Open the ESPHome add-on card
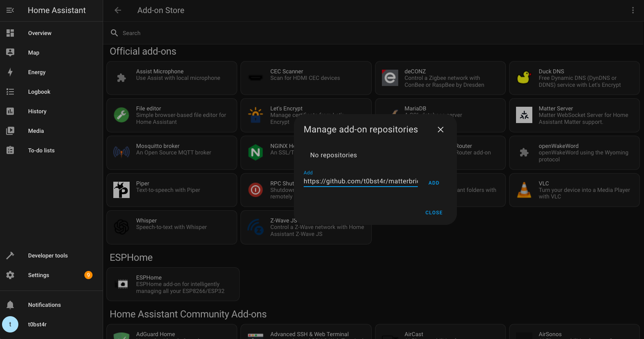 [173, 284]
